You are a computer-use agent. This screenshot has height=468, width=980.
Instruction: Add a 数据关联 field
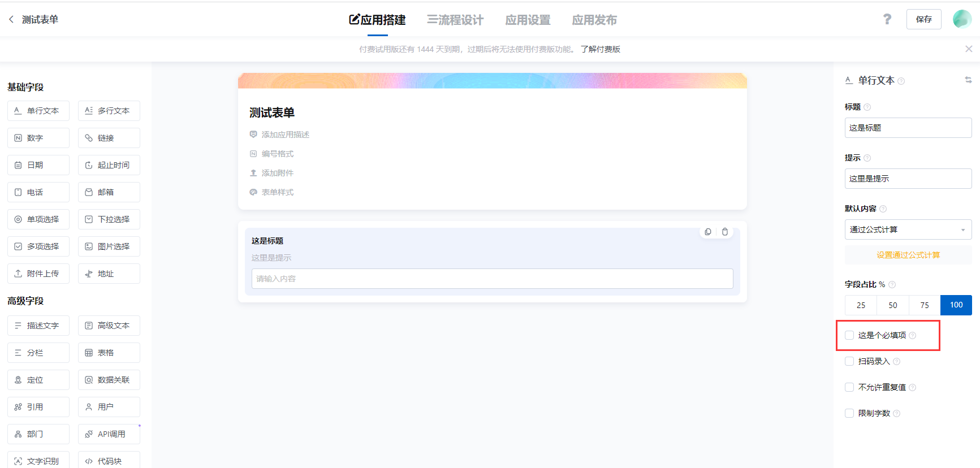coord(109,380)
